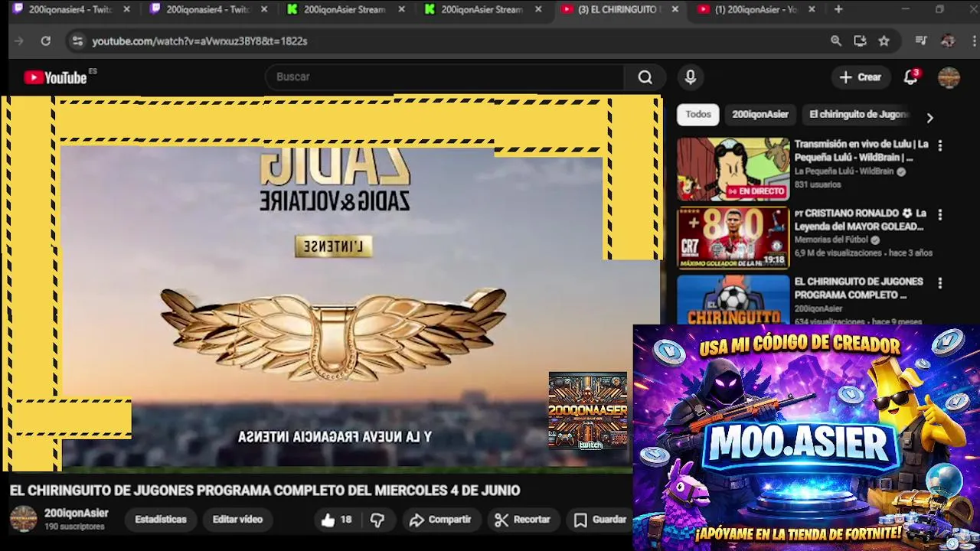The height and width of the screenshot is (551, 980).
Task: Bookmark this page with the star icon
Action: [x=884, y=41]
